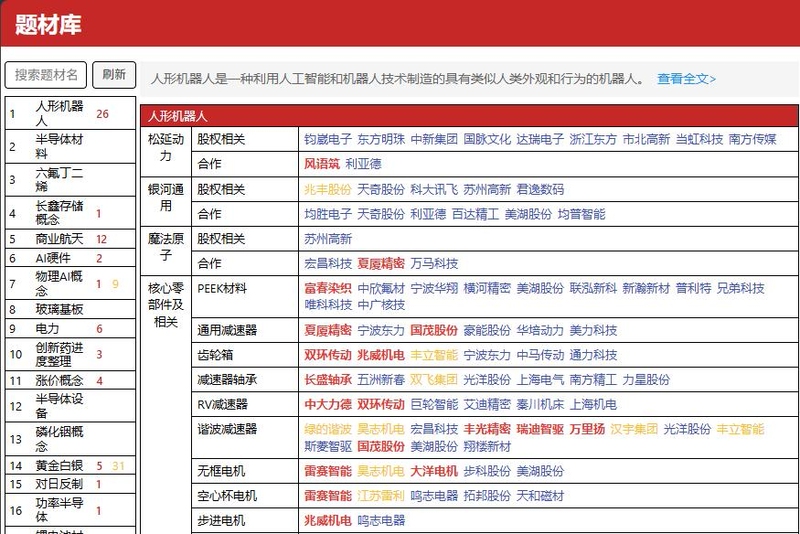
Task: Select 六氟丁二烯 in the theme list
Action: point(70,180)
